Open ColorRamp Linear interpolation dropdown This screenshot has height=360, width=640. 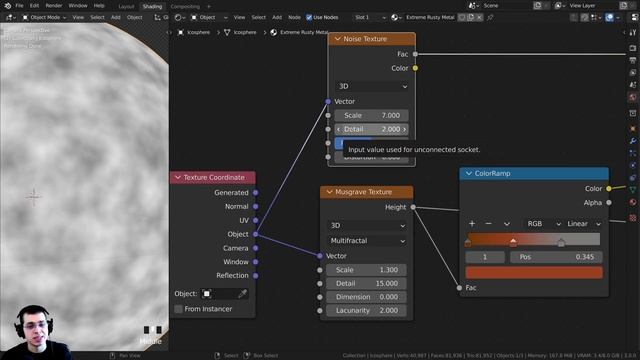tap(583, 224)
